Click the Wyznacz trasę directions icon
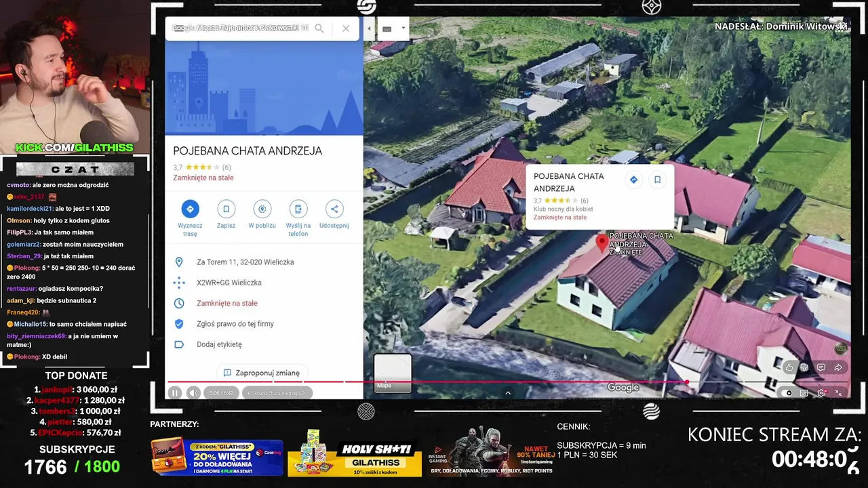The width and height of the screenshot is (868, 488). point(190,209)
